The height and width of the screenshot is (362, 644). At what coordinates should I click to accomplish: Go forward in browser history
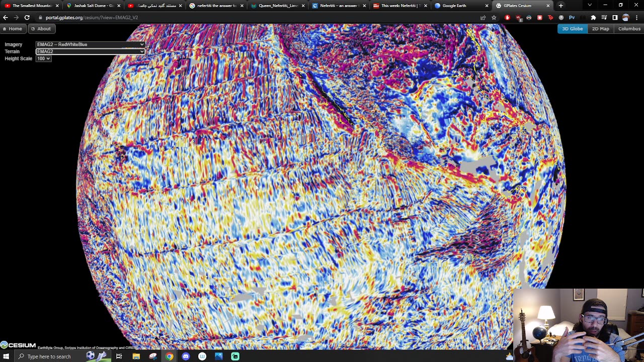click(x=16, y=18)
